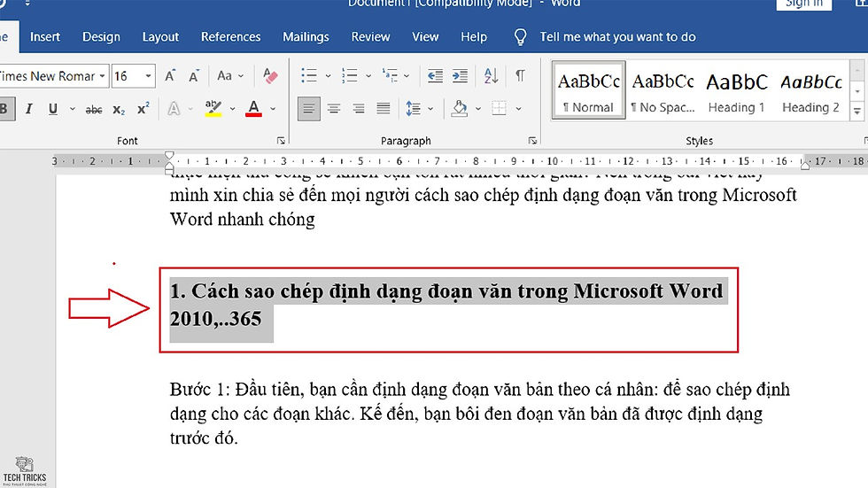Switch to the References tab

[231, 37]
